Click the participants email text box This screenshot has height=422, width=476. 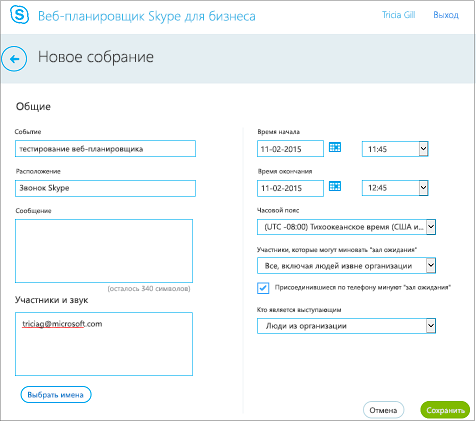point(104,344)
